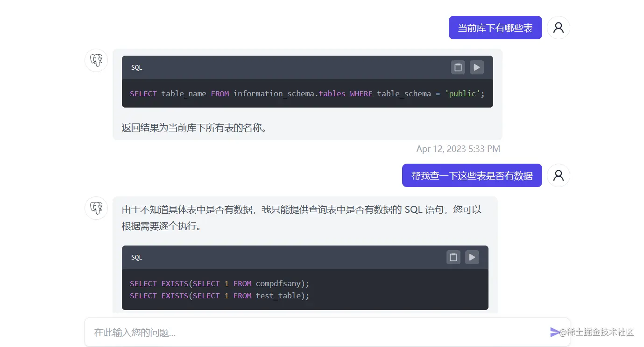Screen dimensions: 644x347
Task: Execute the second SQL code block
Action: click(x=472, y=257)
